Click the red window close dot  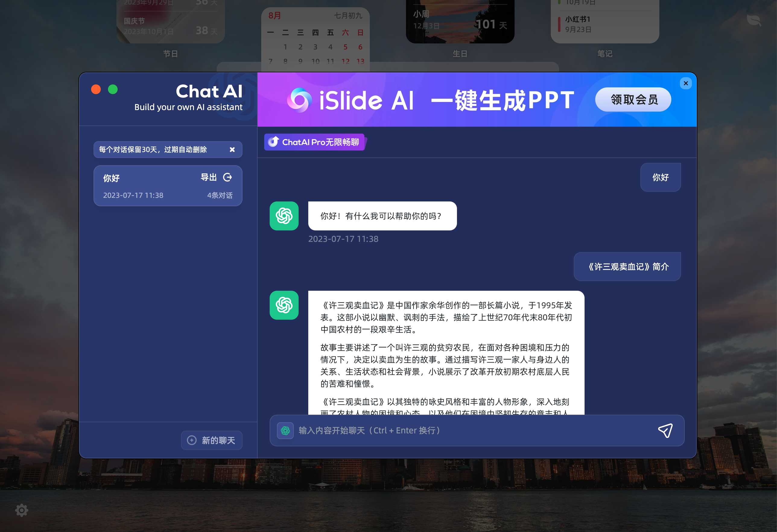coord(96,89)
